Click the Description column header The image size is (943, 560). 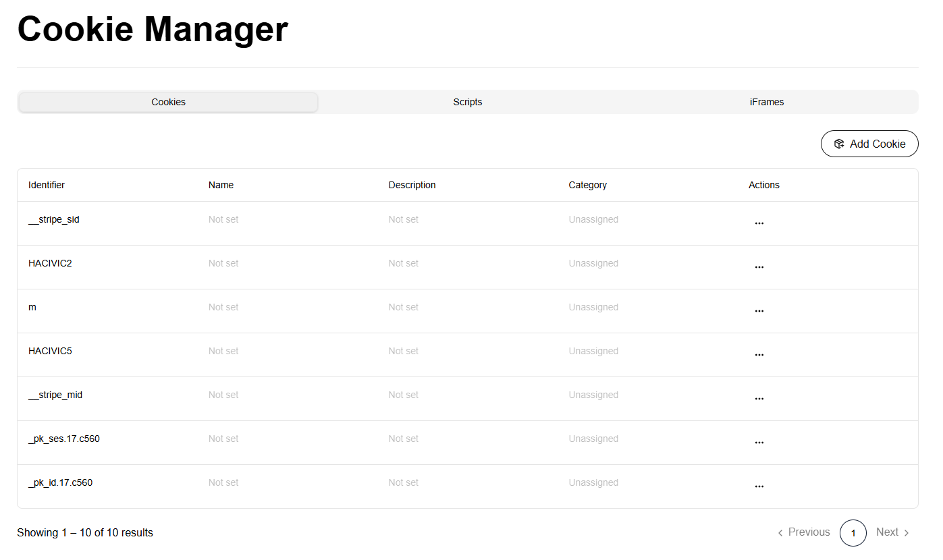click(x=412, y=185)
